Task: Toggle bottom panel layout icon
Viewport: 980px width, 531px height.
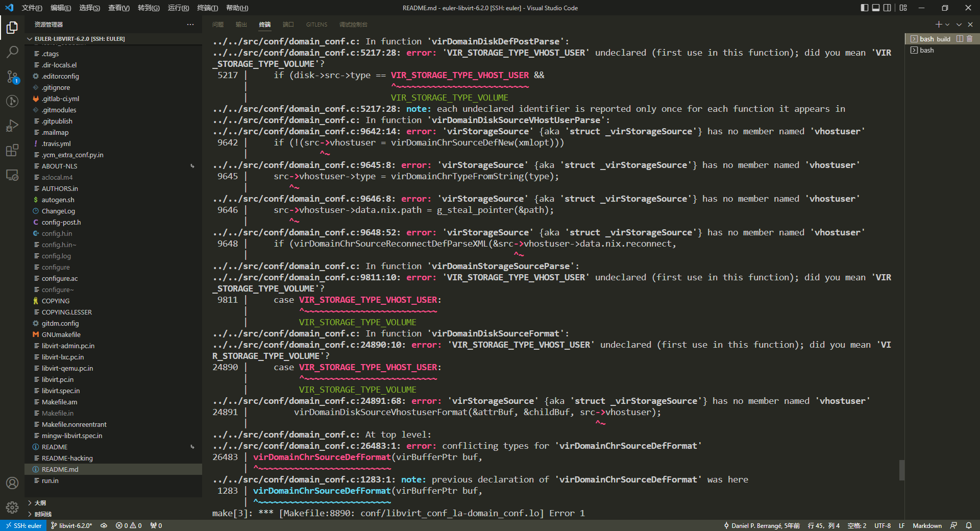Action: [x=876, y=8]
